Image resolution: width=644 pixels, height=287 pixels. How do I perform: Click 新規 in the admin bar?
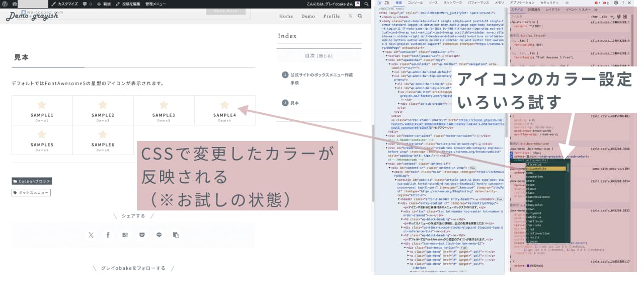pyautogui.click(x=104, y=4)
